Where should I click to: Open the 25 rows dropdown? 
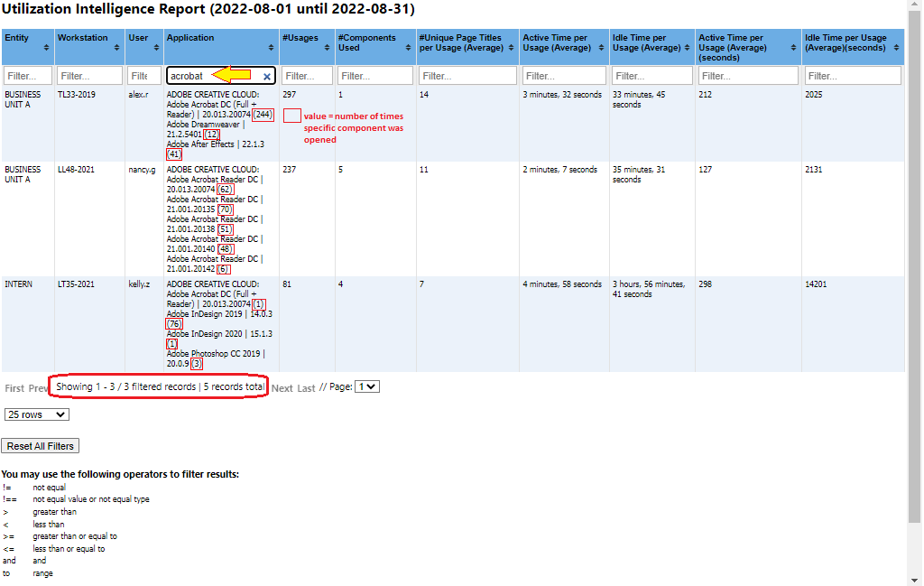tap(36, 414)
